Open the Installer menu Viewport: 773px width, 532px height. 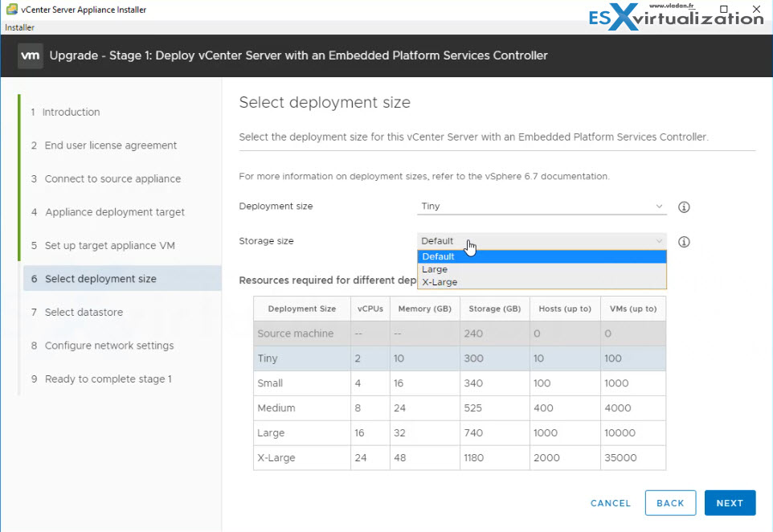pyautogui.click(x=20, y=27)
